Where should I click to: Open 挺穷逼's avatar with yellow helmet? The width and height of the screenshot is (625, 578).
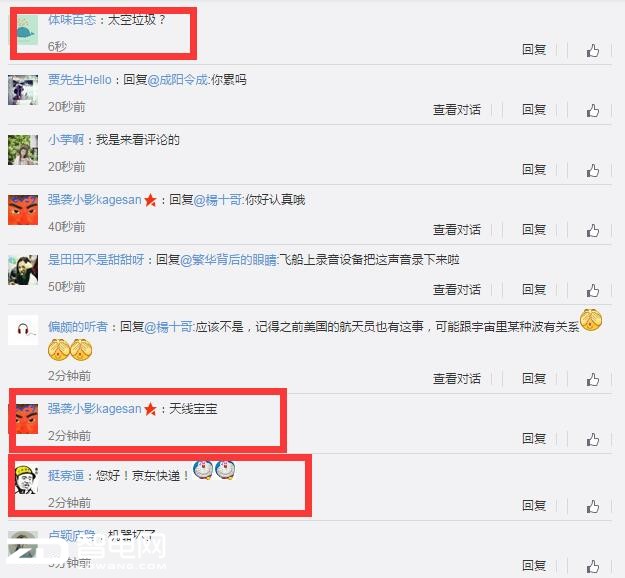pos(26,480)
